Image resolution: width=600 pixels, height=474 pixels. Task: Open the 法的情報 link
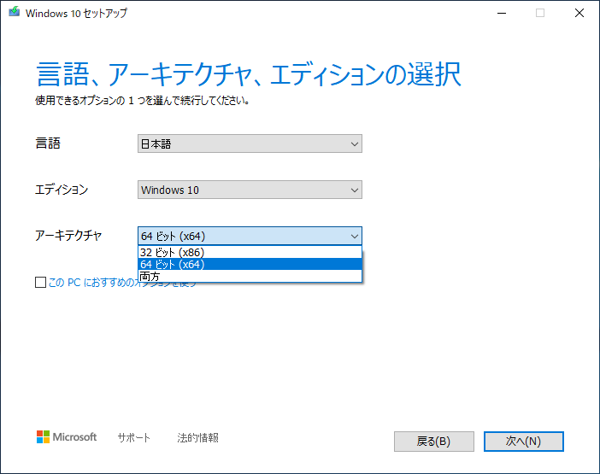198,438
